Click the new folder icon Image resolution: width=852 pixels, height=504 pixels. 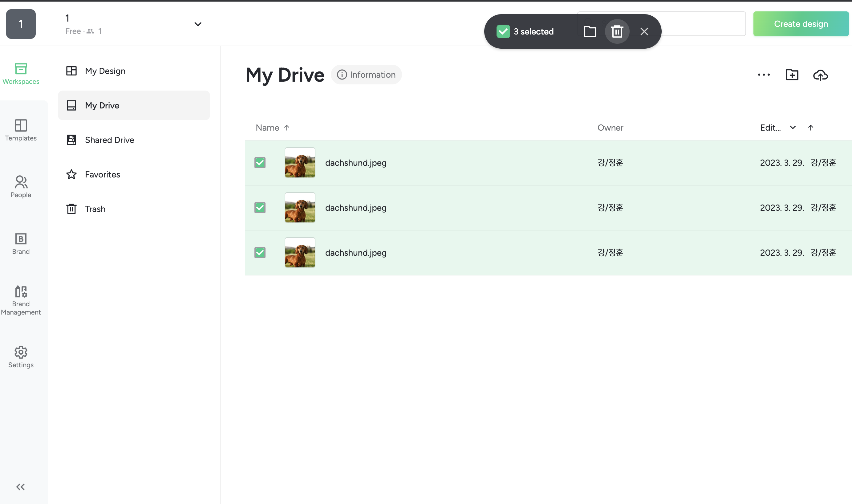point(792,75)
